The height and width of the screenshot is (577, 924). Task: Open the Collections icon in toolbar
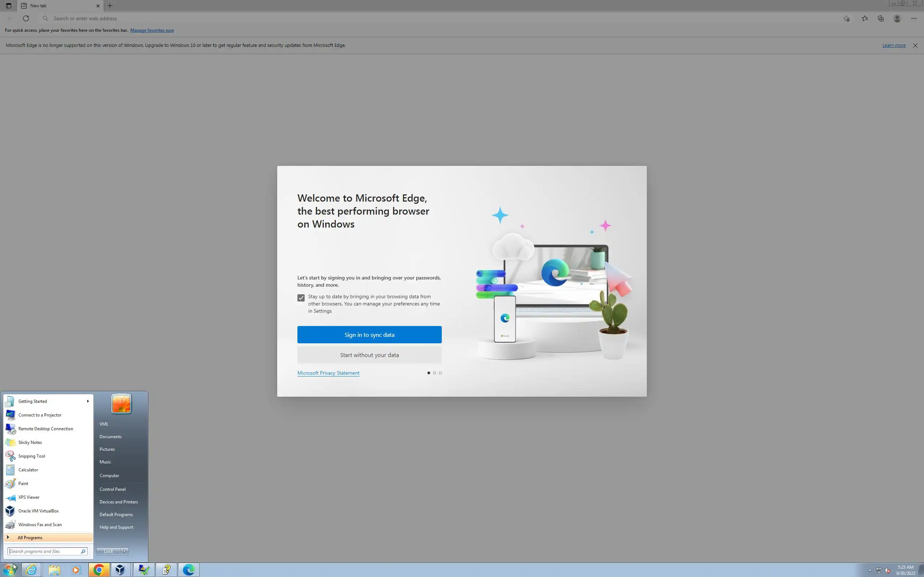tap(881, 18)
